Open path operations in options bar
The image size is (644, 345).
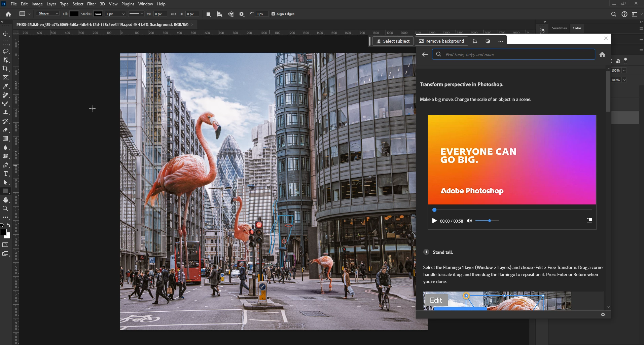[x=208, y=14]
